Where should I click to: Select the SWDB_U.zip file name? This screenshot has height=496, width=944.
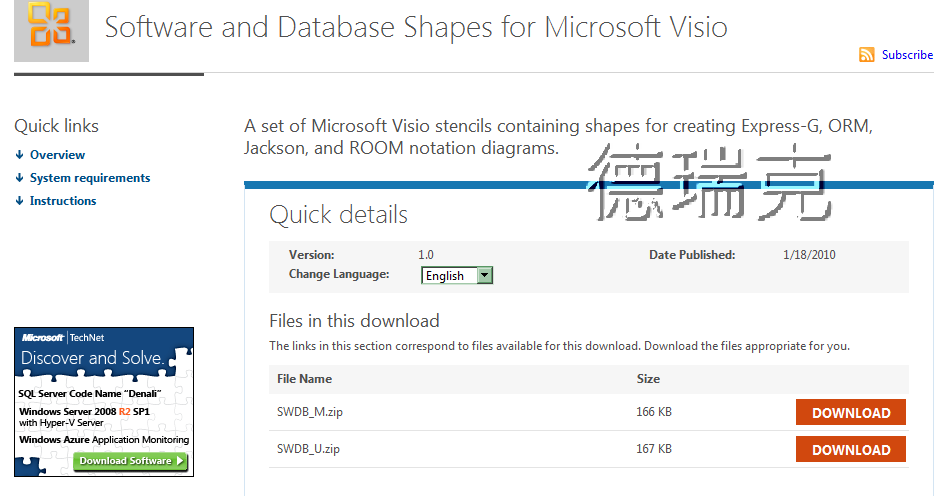pyautogui.click(x=308, y=450)
